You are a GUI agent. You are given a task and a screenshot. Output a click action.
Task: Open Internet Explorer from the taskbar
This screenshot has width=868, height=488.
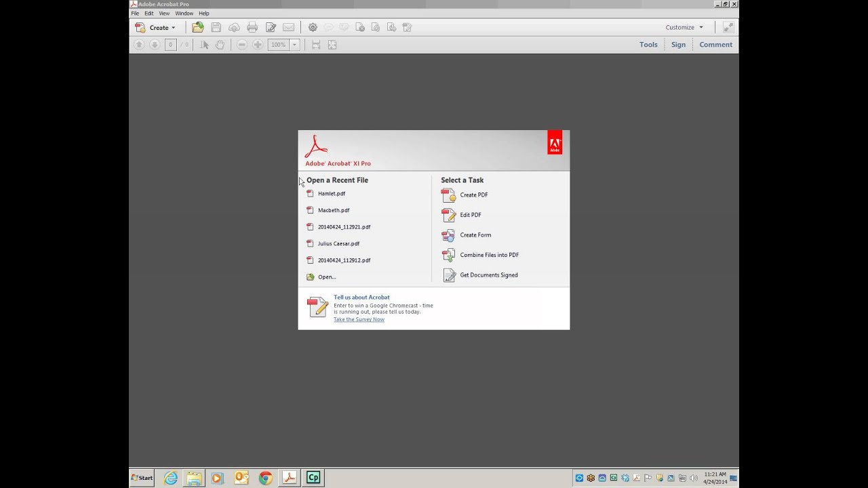[x=171, y=478]
